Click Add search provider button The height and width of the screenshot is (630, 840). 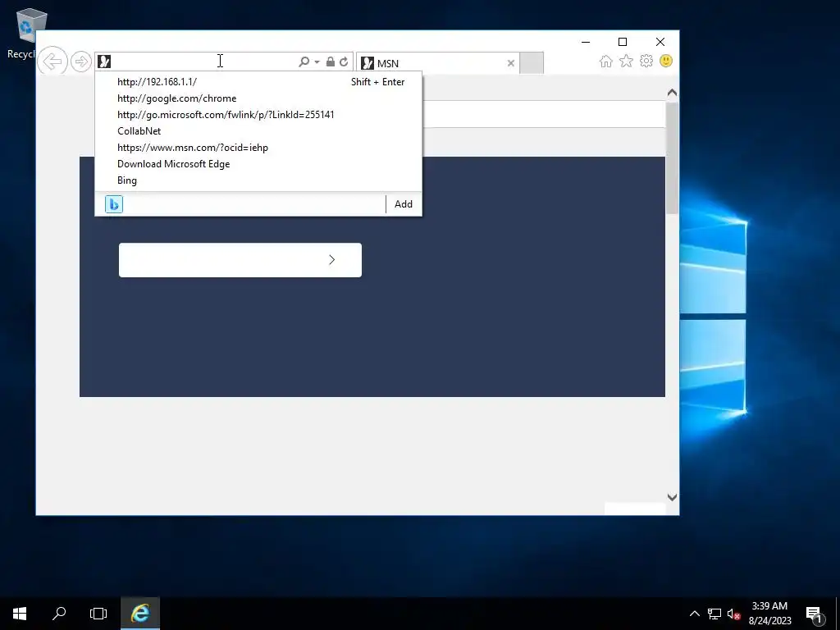[404, 204]
